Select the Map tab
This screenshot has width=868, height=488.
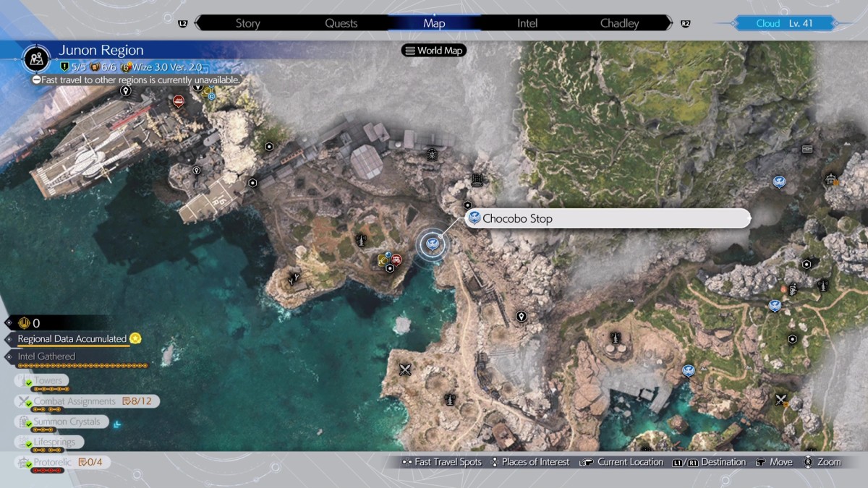[434, 23]
